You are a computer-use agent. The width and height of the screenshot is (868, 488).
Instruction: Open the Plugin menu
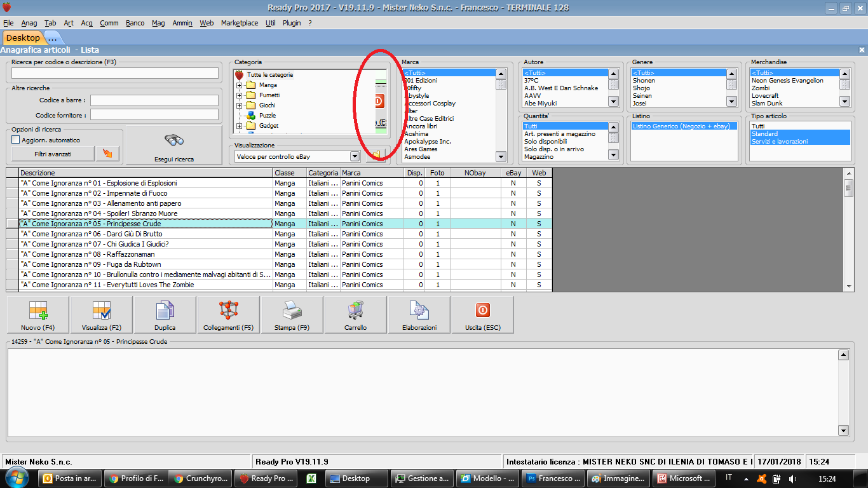coord(292,23)
